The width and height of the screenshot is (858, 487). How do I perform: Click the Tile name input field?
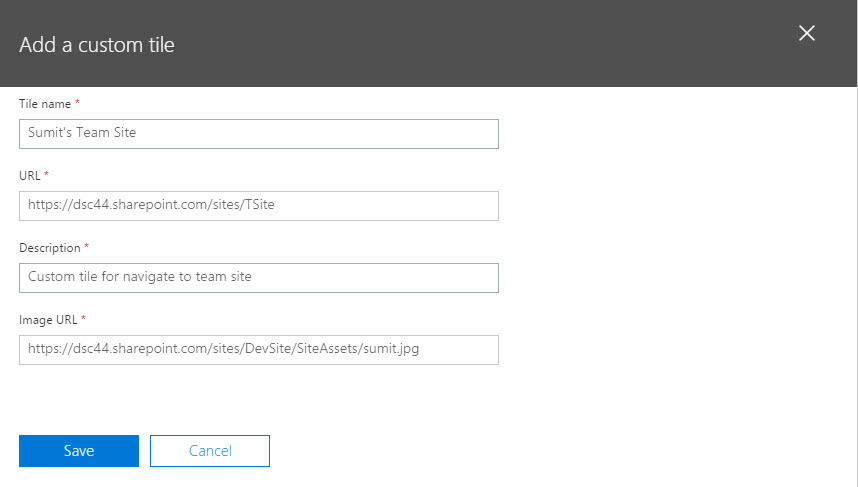[258, 134]
